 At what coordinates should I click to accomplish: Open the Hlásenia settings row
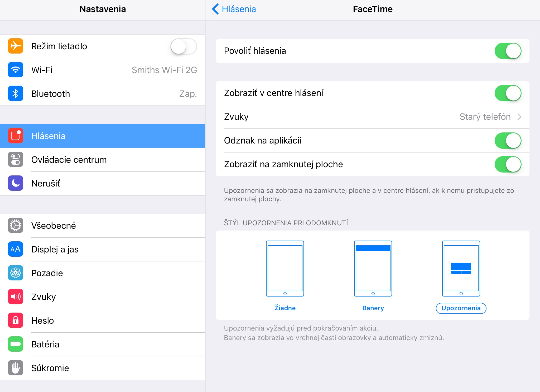[x=103, y=136]
